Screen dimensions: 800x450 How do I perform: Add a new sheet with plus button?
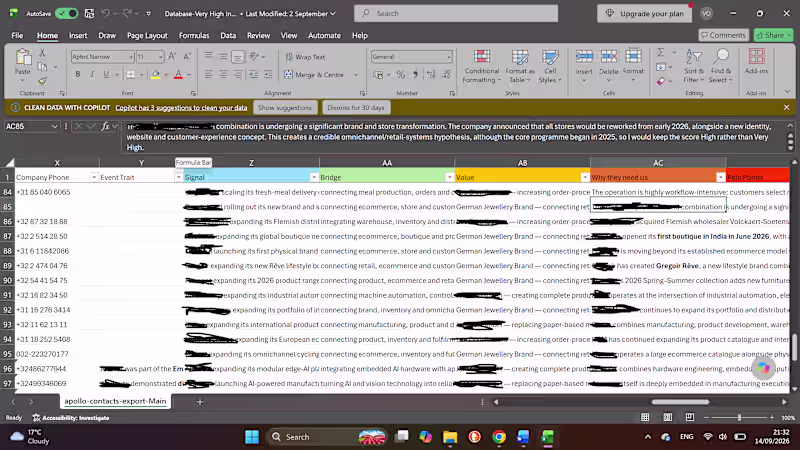tap(199, 402)
